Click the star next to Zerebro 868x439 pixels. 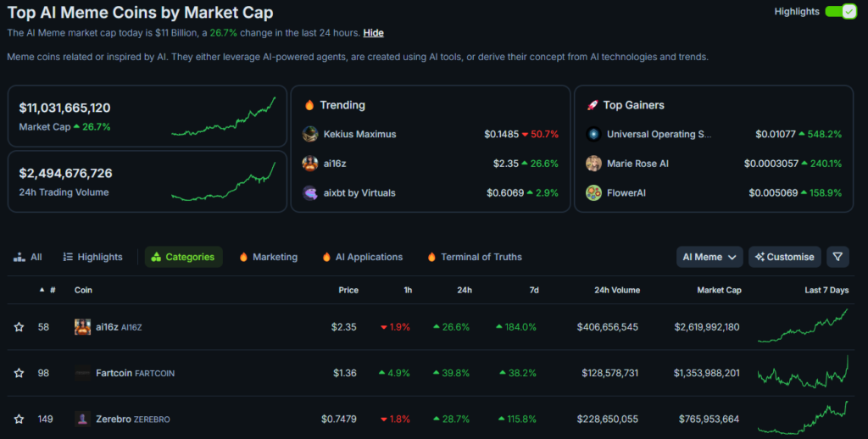coord(19,419)
